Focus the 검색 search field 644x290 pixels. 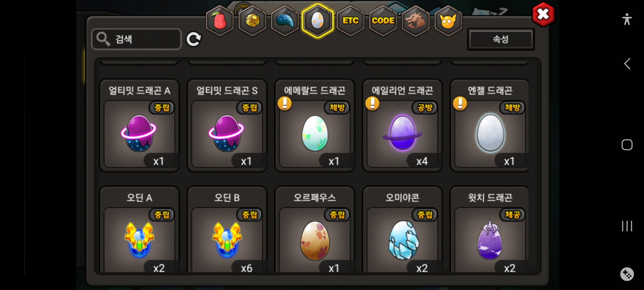click(x=137, y=39)
